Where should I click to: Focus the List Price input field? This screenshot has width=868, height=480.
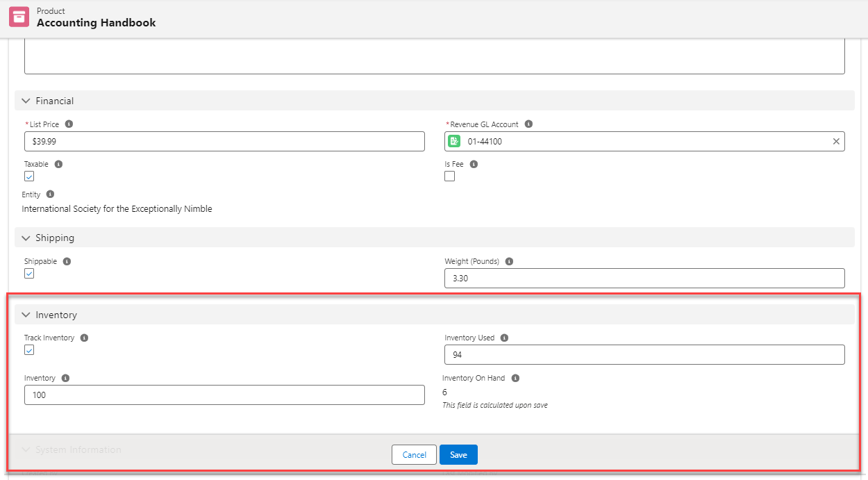pyautogui.click(x=224, y=142)
